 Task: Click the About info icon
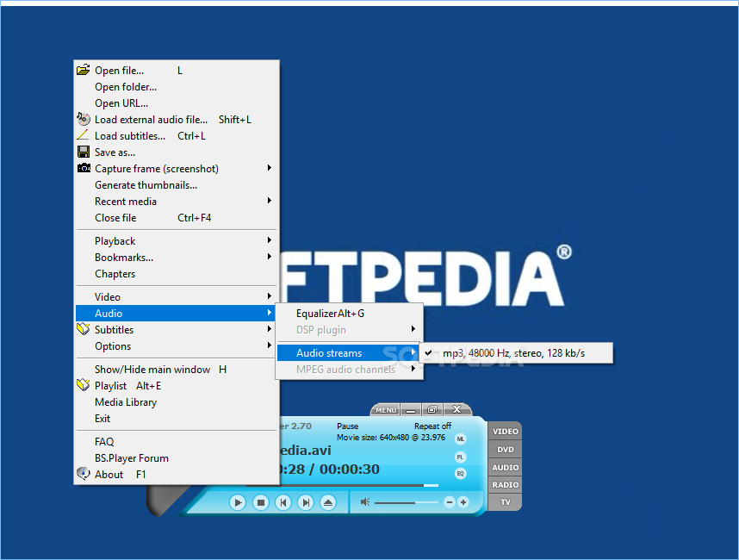coord(84,473)
